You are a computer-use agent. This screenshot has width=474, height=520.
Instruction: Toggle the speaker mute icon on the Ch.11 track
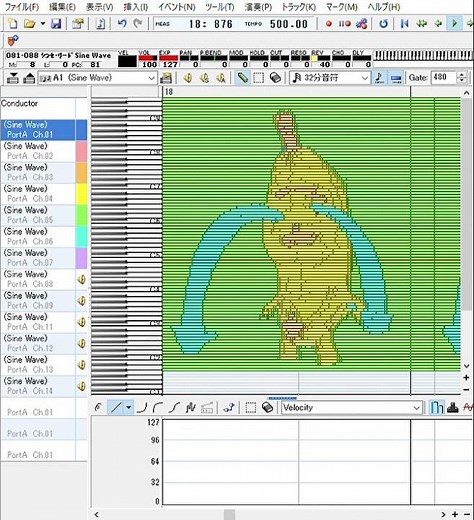click(82, 322)
